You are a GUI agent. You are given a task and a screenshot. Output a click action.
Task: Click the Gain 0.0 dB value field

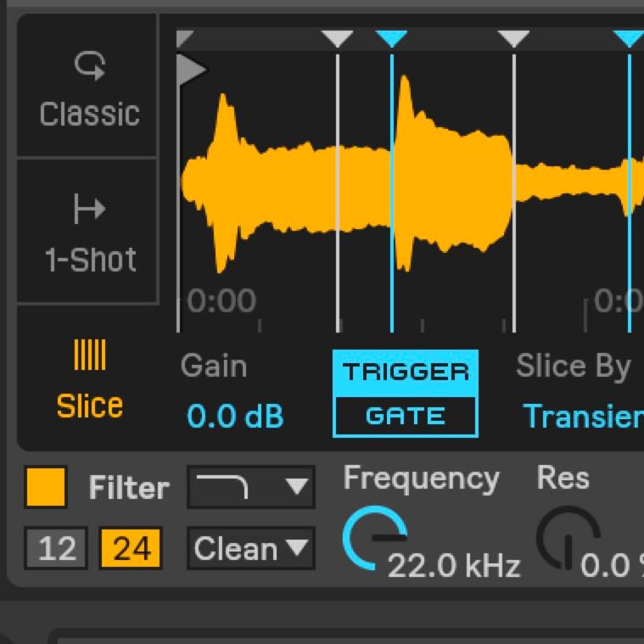(235, 416)
